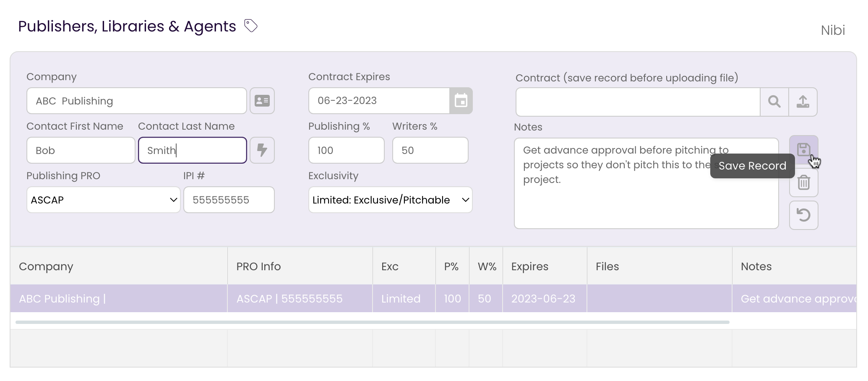Click the Limited cell in Exc column
The image size is (868, 381).
tap(404, 298)
